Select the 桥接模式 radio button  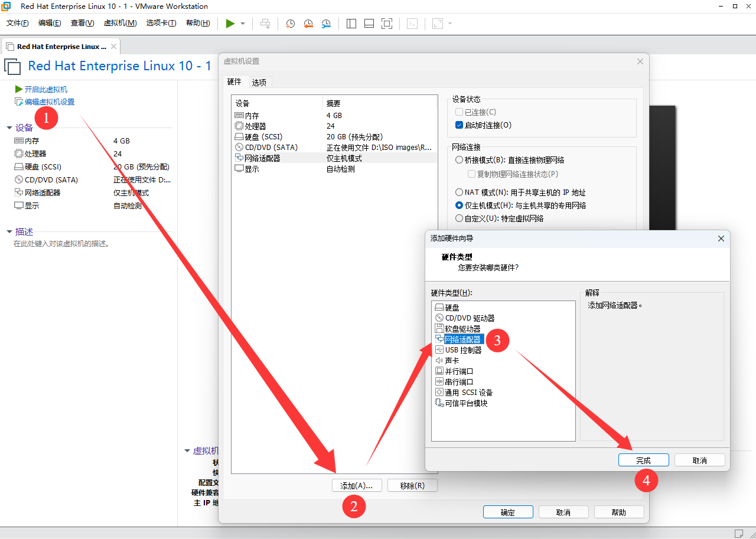[460, 160]
